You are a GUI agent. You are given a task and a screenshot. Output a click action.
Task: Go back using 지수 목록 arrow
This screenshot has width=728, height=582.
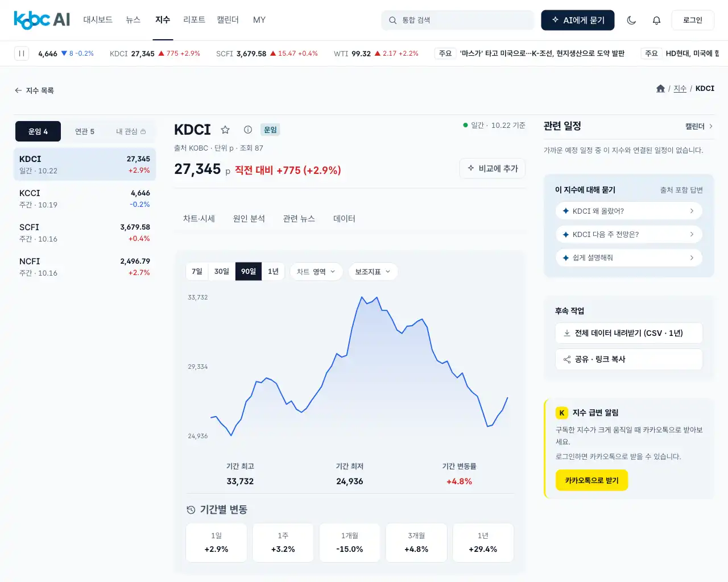34,90
